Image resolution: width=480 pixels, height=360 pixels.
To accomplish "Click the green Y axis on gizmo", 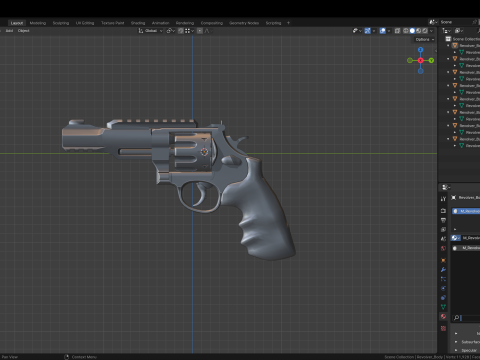I will [x=431, y=60].
